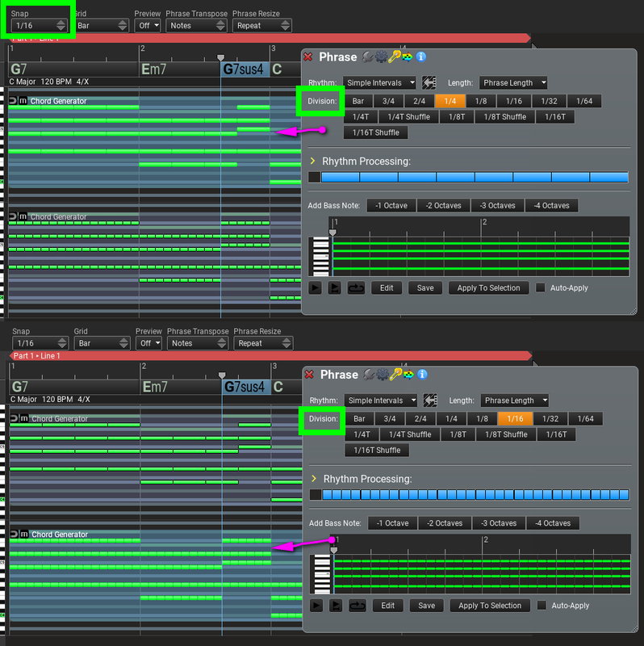The height and width of the screenshot is (646, 644).
Task: Click Save button in lower Phrase panel
Action: (427, 606)
